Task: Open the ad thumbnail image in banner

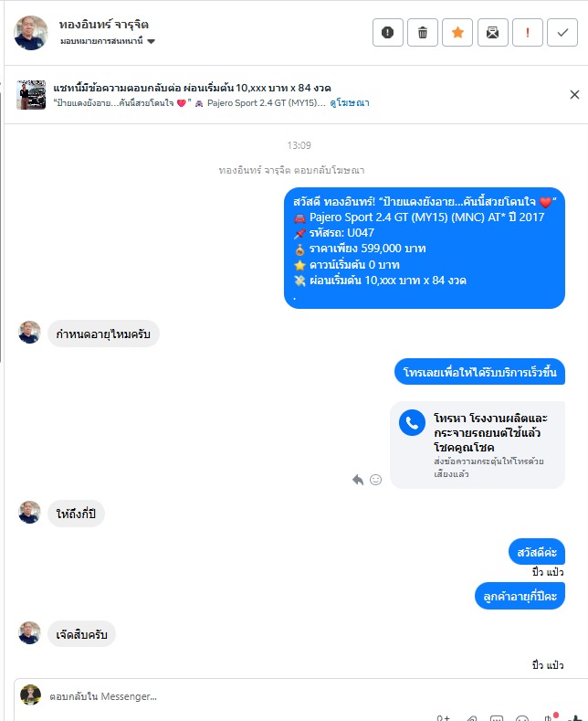Action: pos(31,95)
